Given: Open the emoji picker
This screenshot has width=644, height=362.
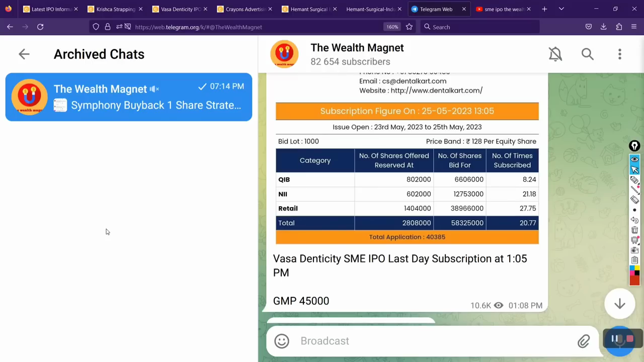Looking at the screenshot, I should (x=282, y=341).
